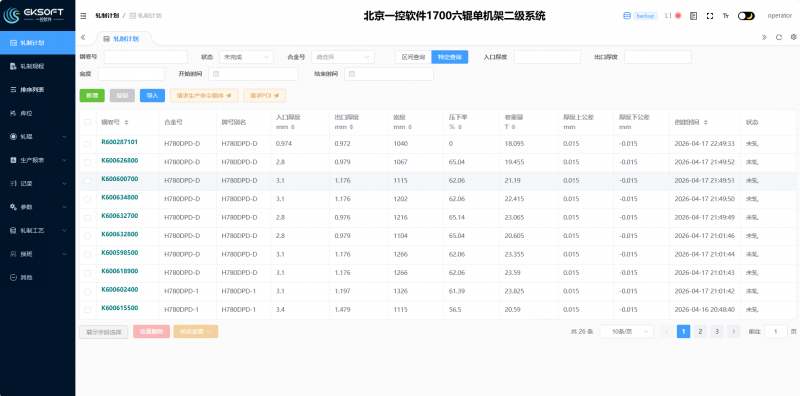
Task: Toggle sidebar with the hamburger menu icon
Action: (83, 16)
